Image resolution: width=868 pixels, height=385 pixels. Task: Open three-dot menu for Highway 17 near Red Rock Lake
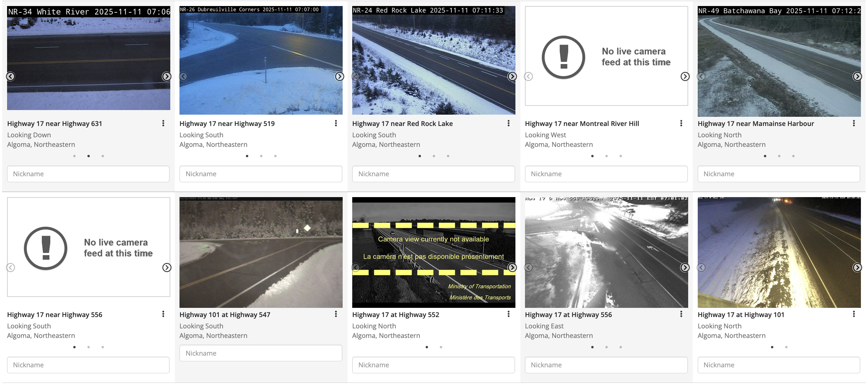pyautogui.click(x=508, y=123)
